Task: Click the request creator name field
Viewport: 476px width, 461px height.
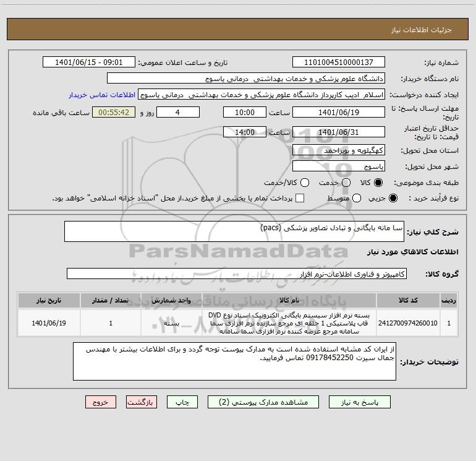Action: pyautogui.click(x=261, y=94)
